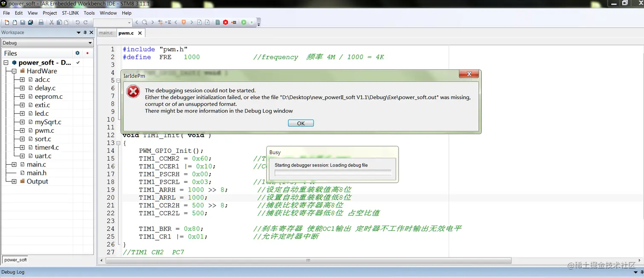
Task: Click the red Stop Build icon
Action: point(226,22)
